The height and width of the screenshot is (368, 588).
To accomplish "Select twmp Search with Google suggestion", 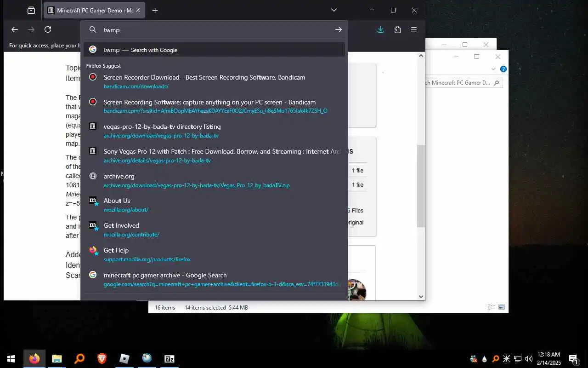I will 214,50.
